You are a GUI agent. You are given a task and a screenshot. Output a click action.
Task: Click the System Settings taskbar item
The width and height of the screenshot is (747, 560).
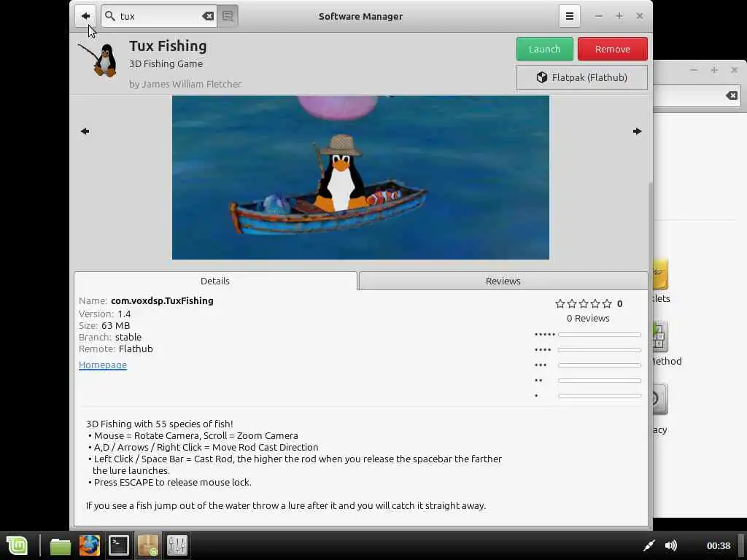click(177, 545)
